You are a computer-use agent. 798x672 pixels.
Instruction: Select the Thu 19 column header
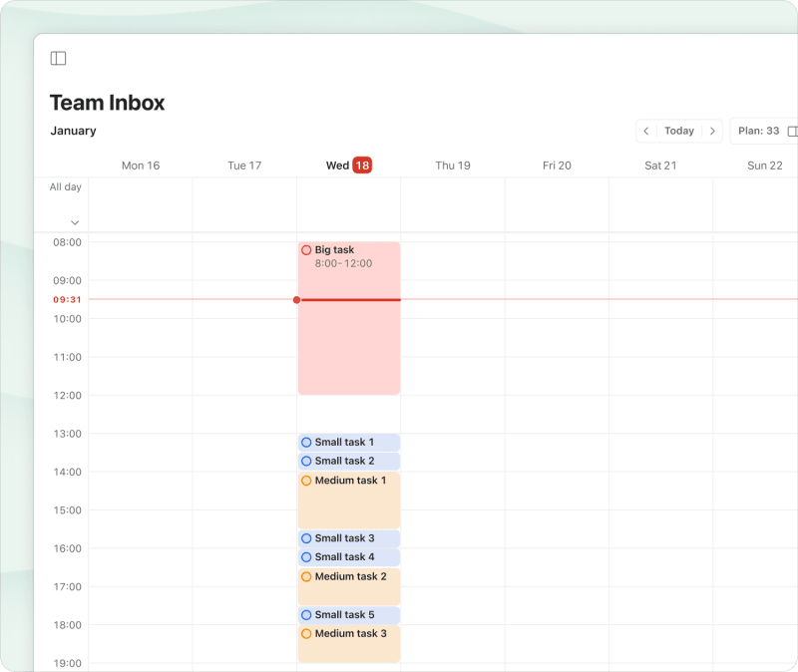pos(453,166)
